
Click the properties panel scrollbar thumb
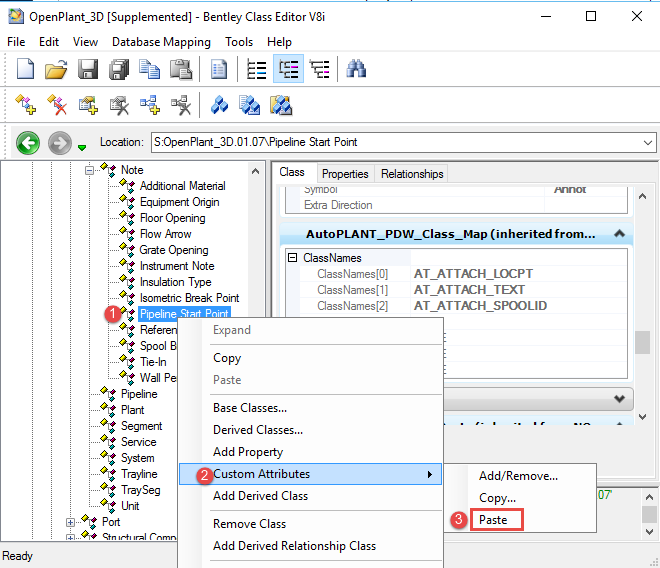coord(642,343)
